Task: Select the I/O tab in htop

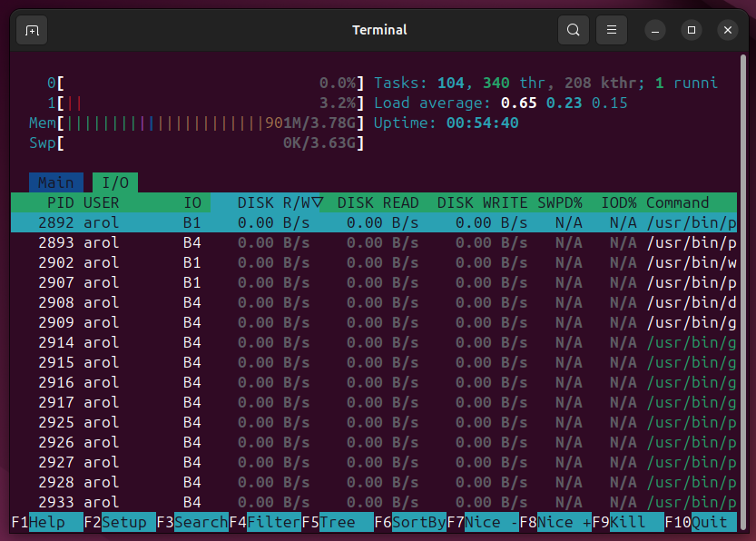Action: coord(115,182)
